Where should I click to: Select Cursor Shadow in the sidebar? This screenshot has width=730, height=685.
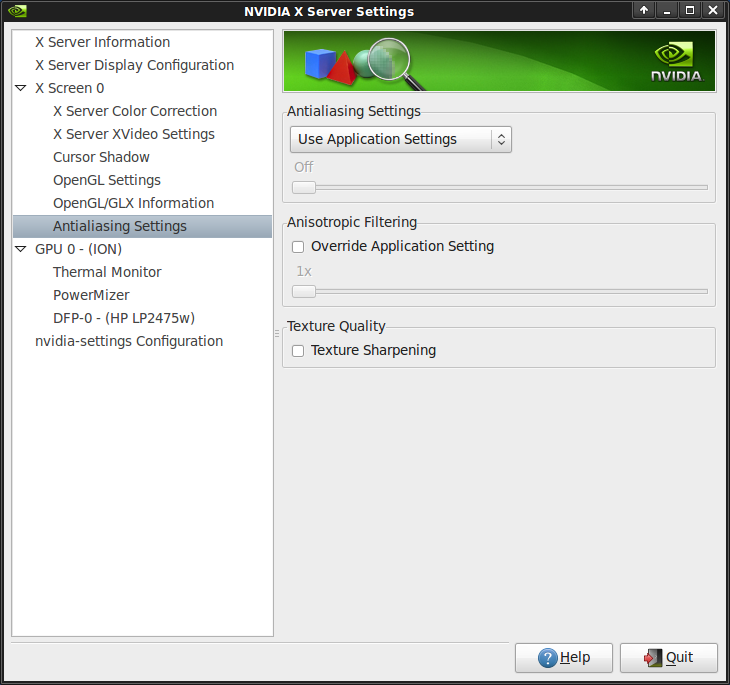(x=101, y=157)
